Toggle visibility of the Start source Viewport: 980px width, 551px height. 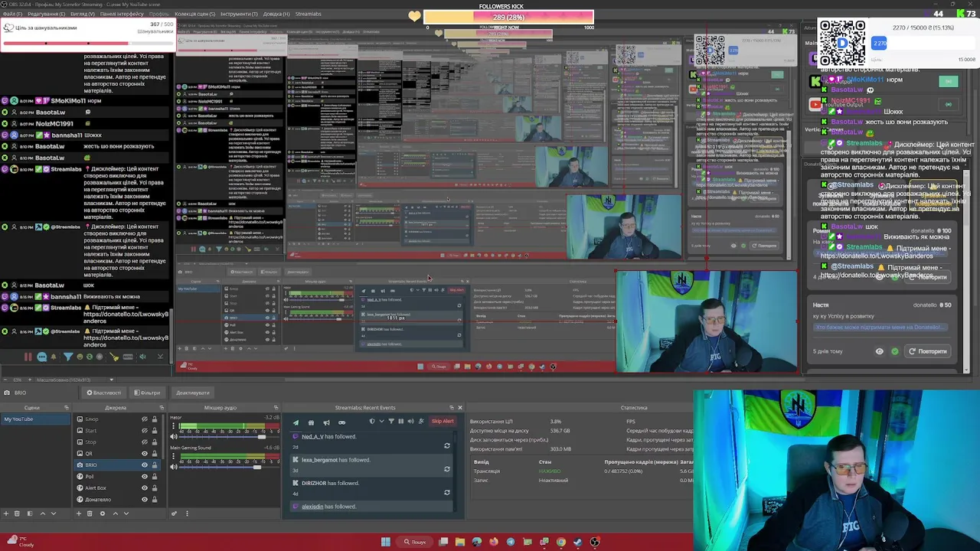pyautogui.click(x=145, y=431)
